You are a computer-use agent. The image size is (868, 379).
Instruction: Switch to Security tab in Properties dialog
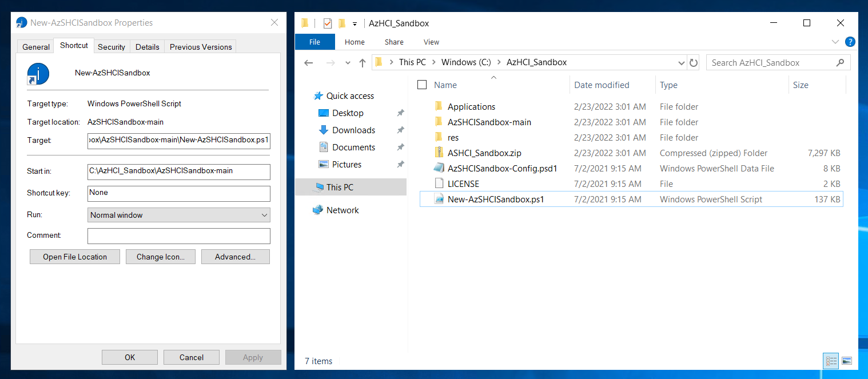(112, 47)
